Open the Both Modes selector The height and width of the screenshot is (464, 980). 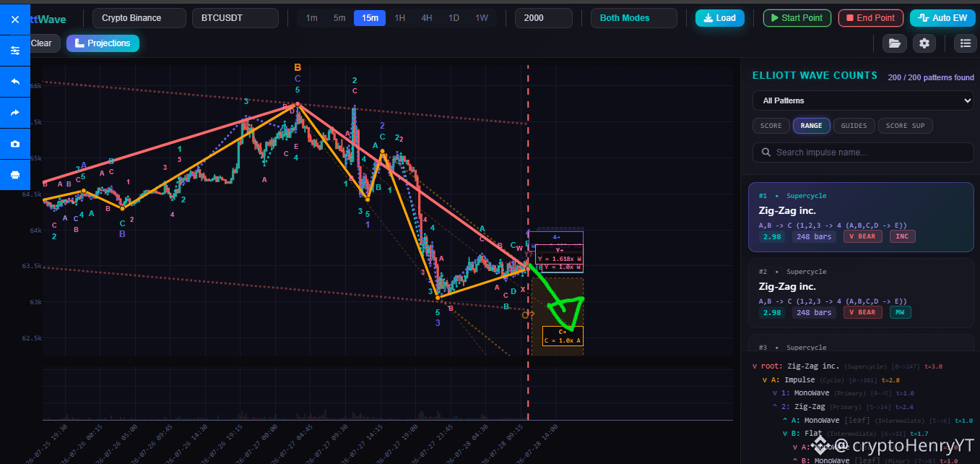[x=634, y=18]
